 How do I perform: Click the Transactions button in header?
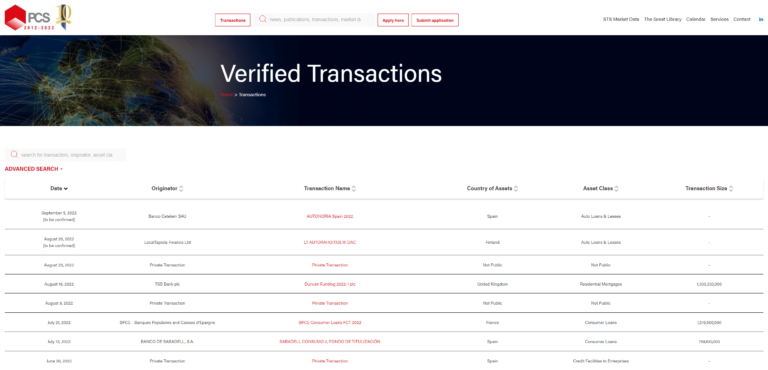233,20
